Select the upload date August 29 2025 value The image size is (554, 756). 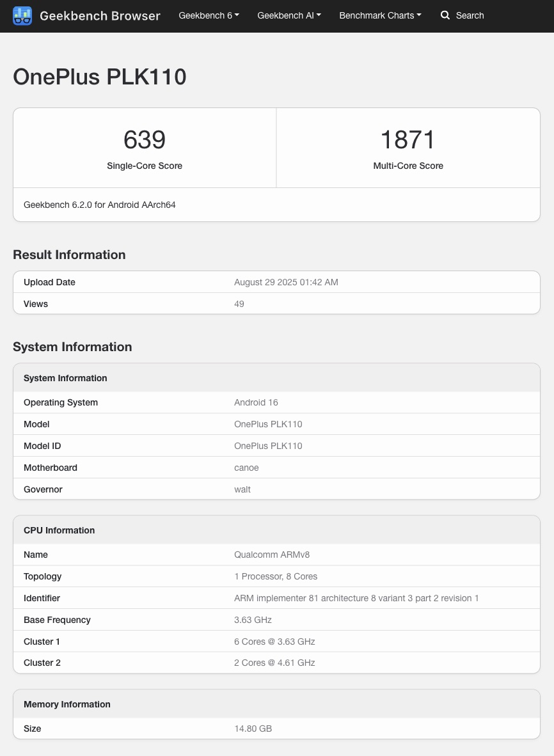coord(286,282)
